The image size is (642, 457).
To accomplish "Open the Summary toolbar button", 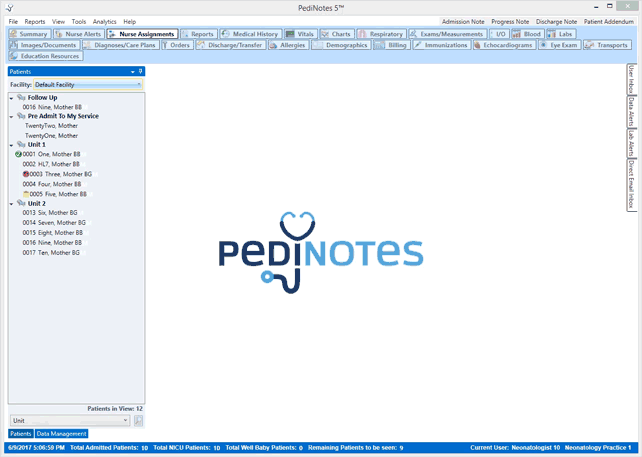I will 29,34.
